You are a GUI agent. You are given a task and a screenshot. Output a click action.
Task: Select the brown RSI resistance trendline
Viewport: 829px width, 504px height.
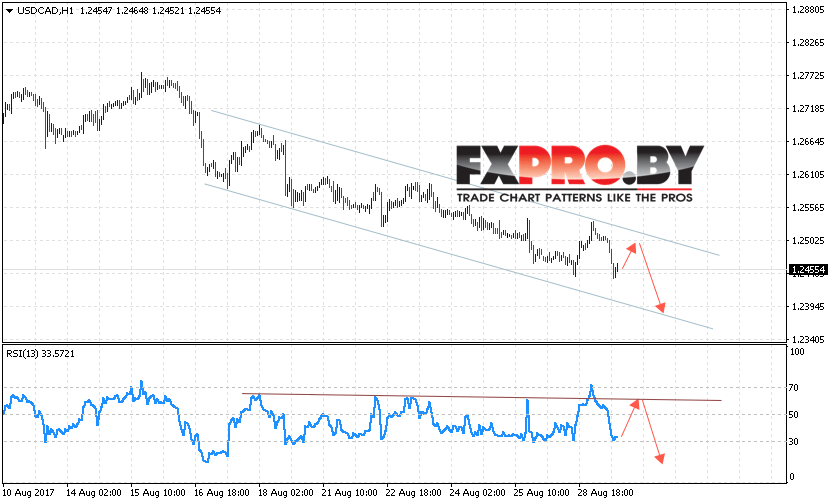482,397
